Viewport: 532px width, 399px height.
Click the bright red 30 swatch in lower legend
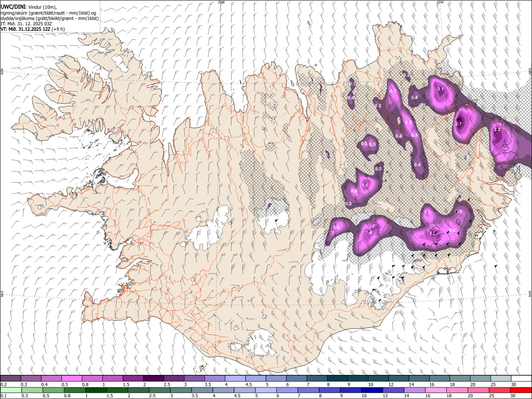520,390
